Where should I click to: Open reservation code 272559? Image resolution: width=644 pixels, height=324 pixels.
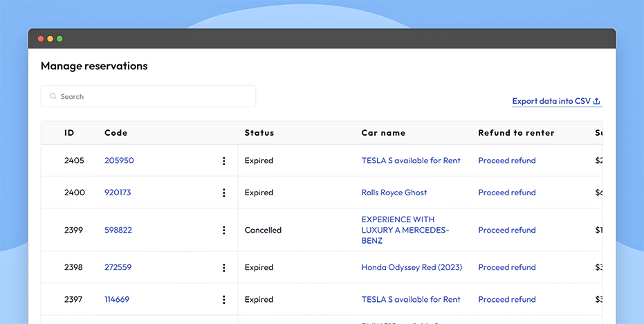point(118,267)
